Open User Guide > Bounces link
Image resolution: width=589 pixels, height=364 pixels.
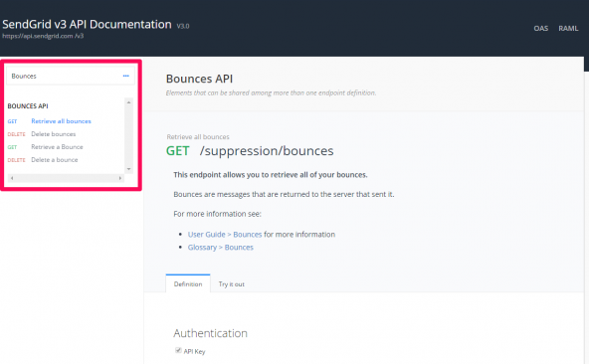click(x=225, y=235)
